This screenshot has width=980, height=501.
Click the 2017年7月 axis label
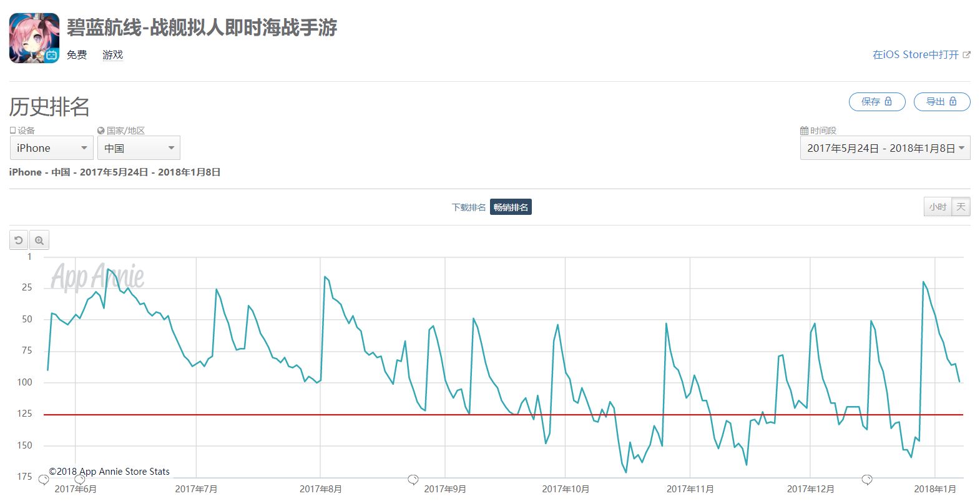click(196, 489)
